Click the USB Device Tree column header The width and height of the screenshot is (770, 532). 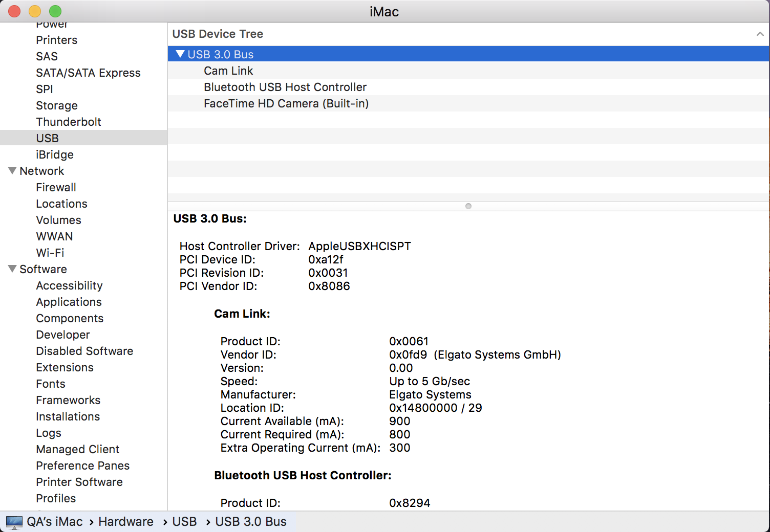pos(218,34)
